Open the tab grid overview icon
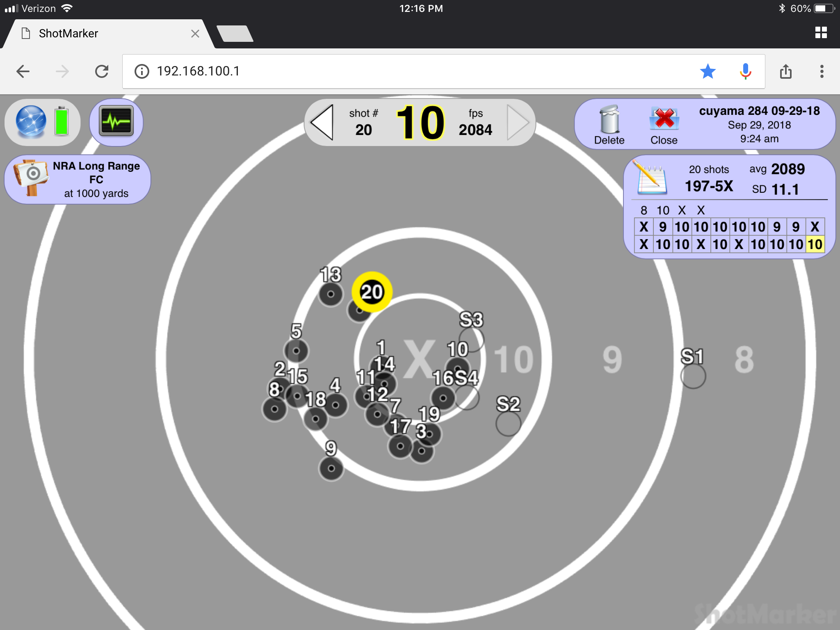This screenshot has width=840, height=630. [x=821, y=32]
